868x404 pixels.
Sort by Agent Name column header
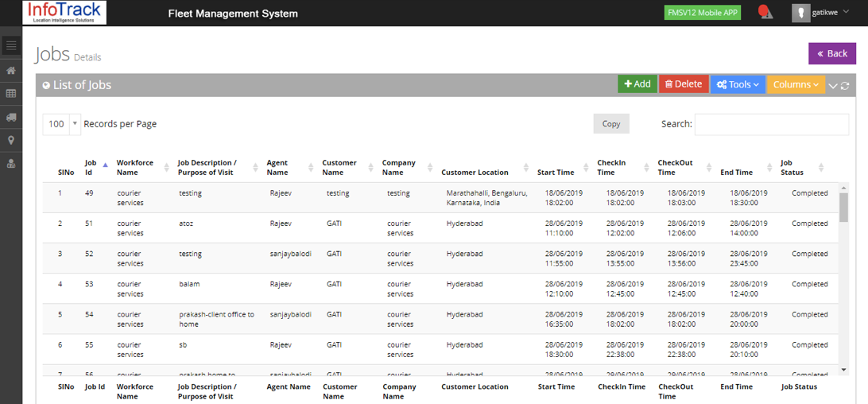pyautogui.click(x=290, y=167)
